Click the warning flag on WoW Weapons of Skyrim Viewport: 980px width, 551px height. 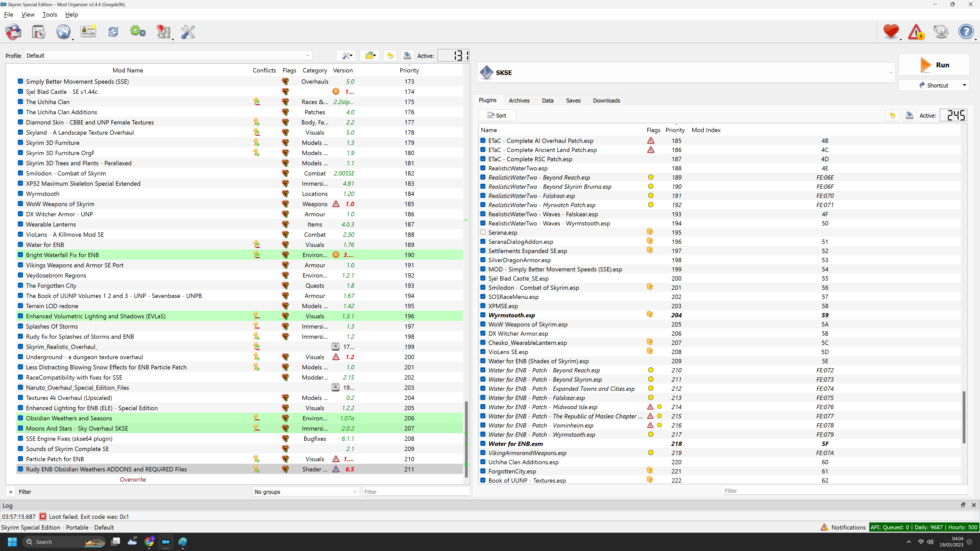pyautogui.click(x=336, y=204)
